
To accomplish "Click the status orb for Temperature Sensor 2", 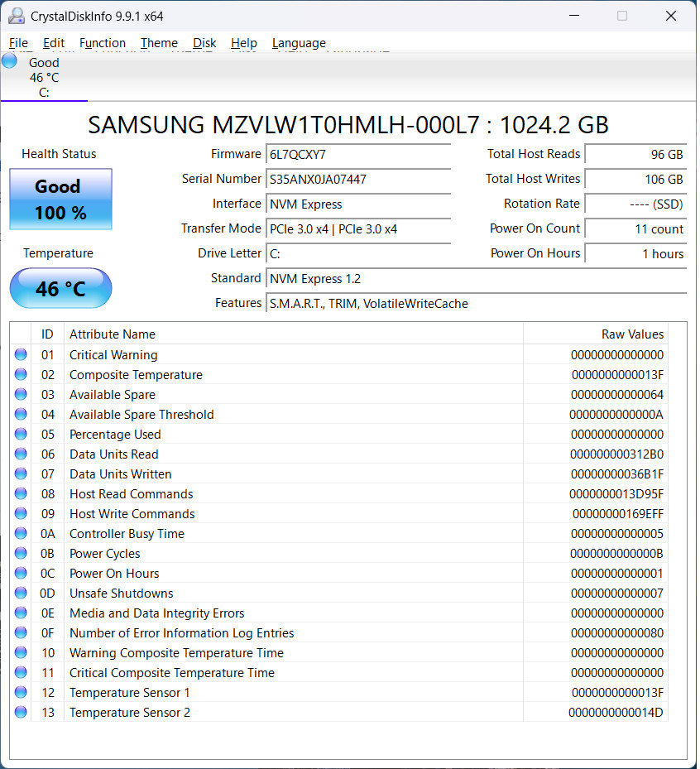I will 21,712.
